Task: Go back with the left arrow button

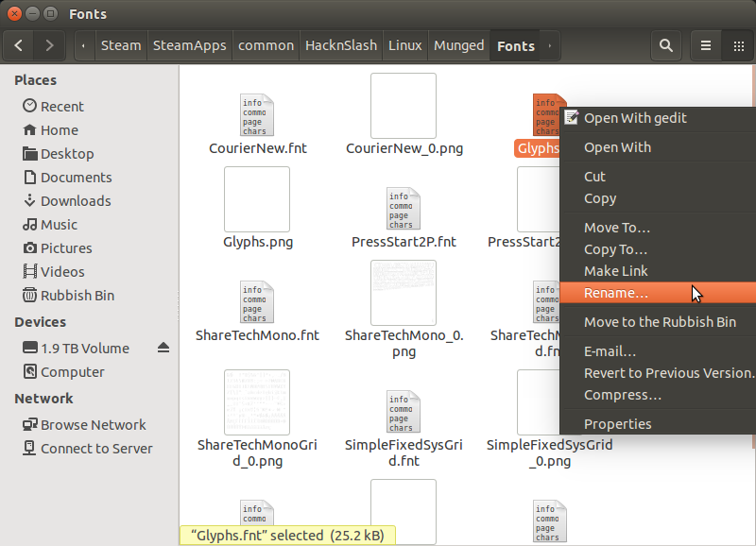Action: coord(19,45)
